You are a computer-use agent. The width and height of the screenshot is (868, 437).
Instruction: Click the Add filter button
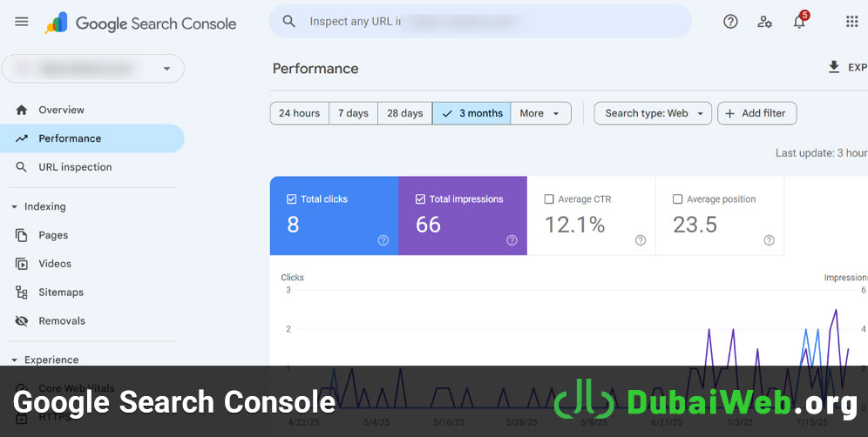[756, 113]
